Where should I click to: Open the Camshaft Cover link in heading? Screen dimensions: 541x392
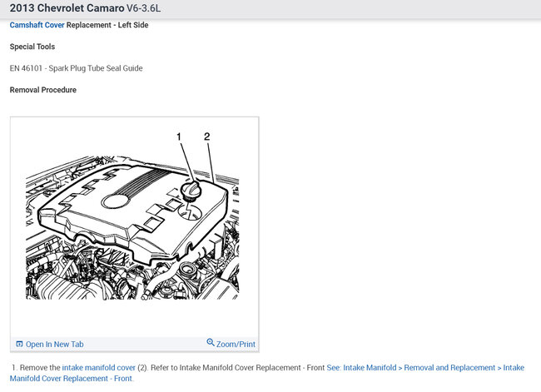tap(37, 25)
